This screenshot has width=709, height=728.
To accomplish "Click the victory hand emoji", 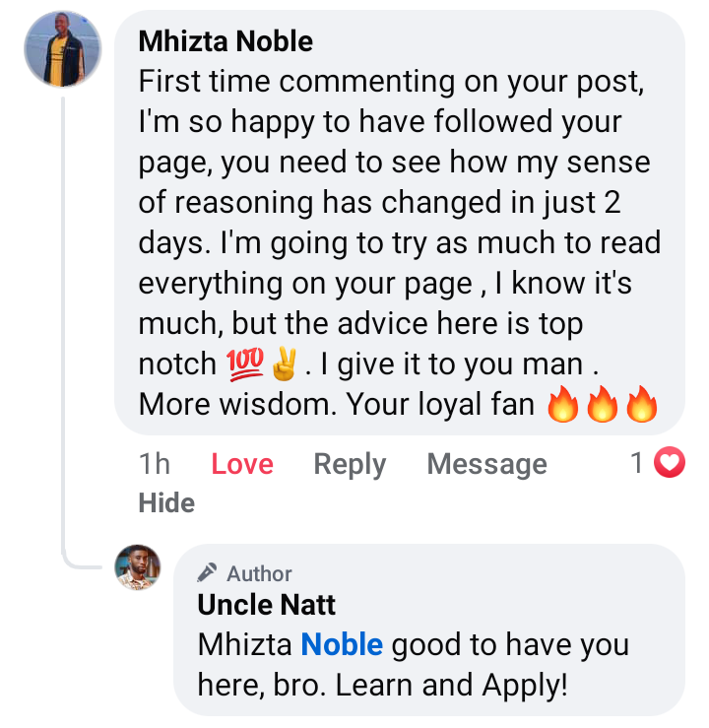I will (x=284, y=364).
